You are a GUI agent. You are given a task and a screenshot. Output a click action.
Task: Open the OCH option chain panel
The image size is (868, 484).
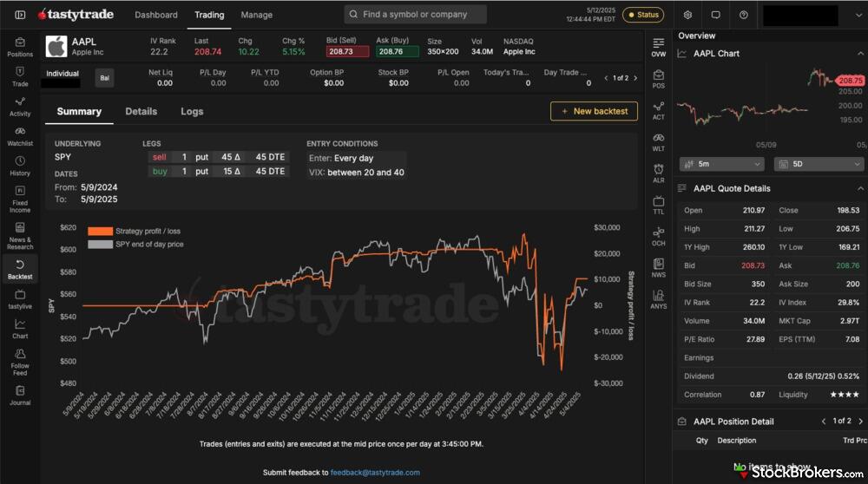point(659,236)
